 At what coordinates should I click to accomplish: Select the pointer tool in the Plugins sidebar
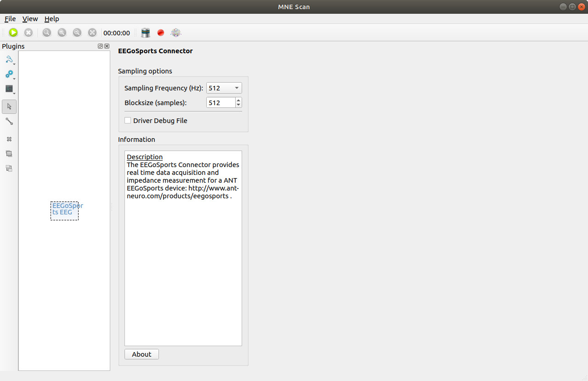click(9, 106)
